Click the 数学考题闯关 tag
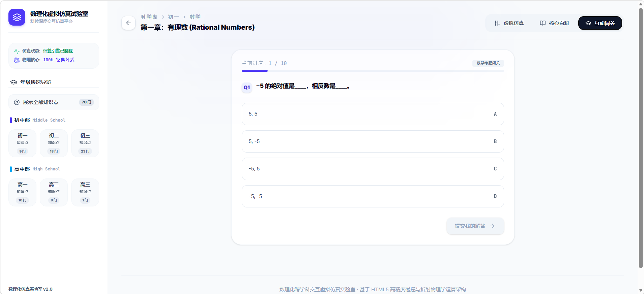 (488, 63)
